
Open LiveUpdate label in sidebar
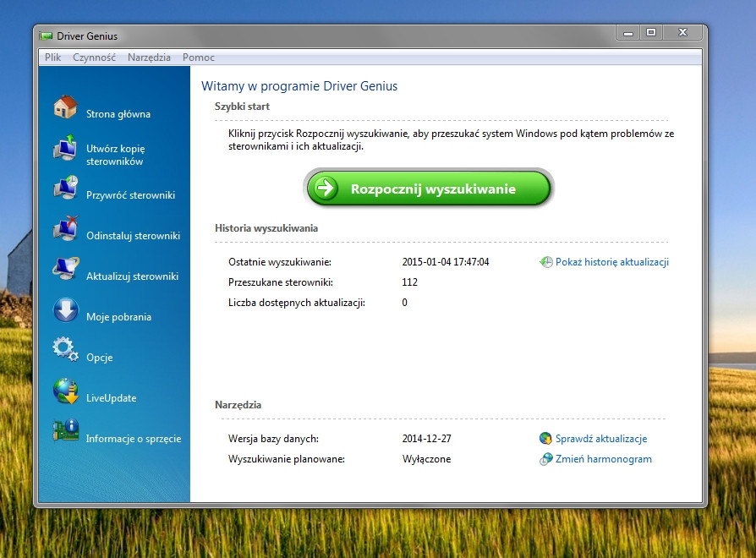pos(111,398)
